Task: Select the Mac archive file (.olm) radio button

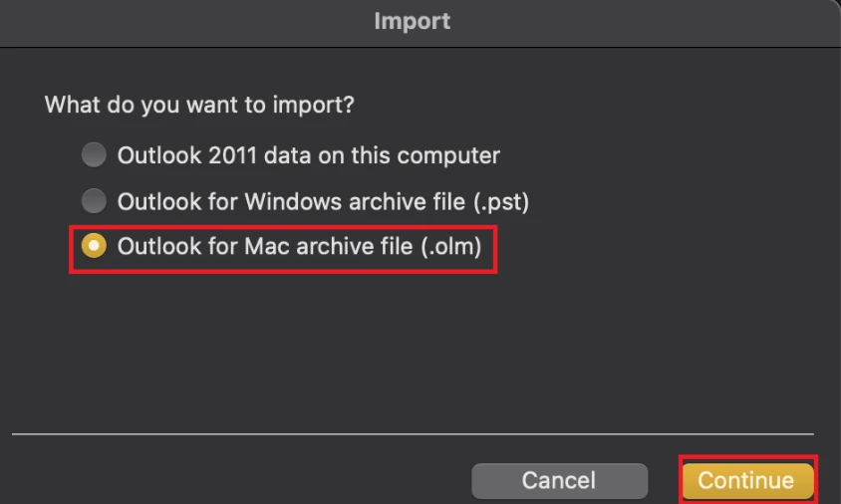Action: point(94,246)
